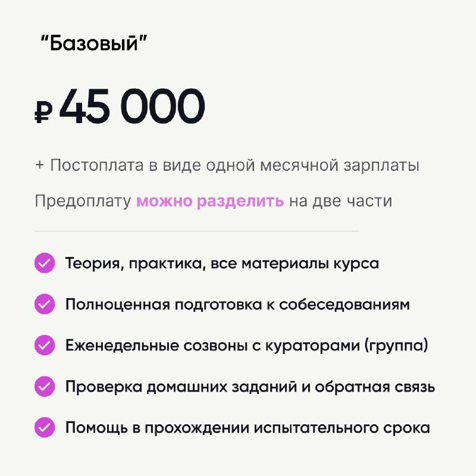Open the pink "можно разделить" link
The height and width of the screenshot is (476, 476).
tap(210, 201)
